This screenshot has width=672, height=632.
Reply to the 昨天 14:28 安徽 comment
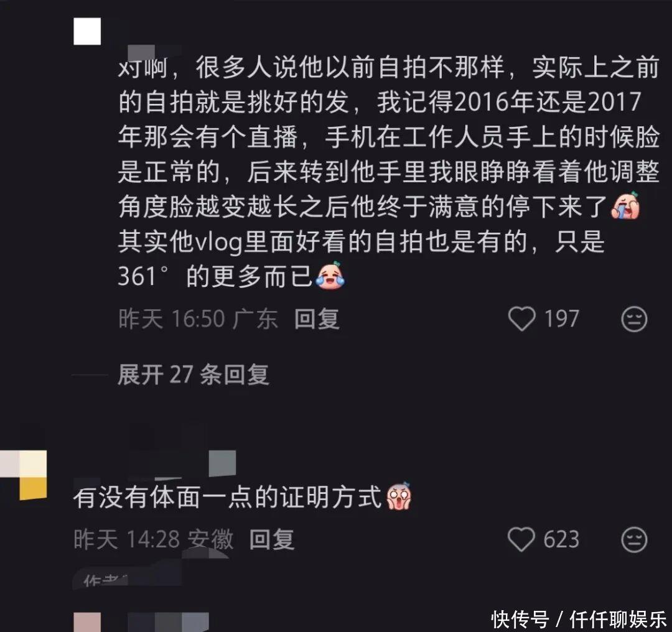[272, 539]
